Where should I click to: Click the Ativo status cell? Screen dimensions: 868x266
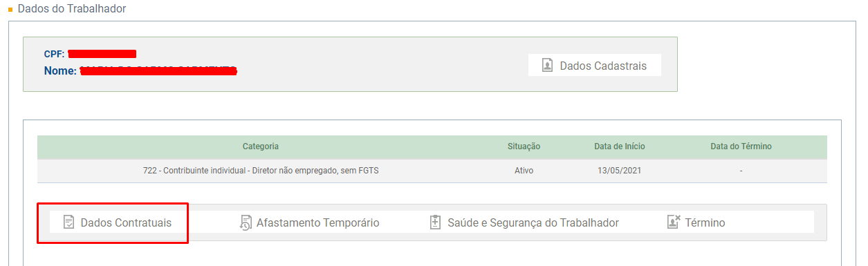pyautogui.click(x=524, y=171)
